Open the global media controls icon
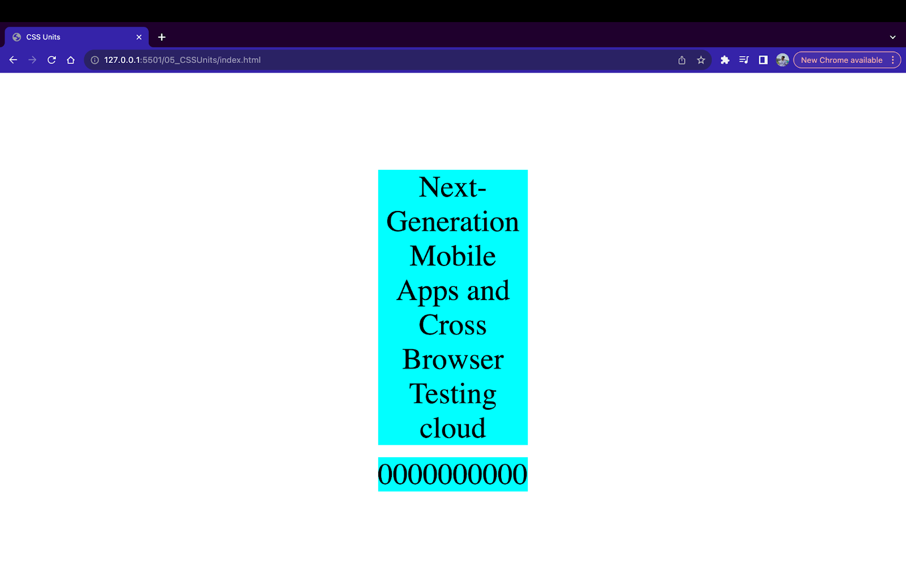The width and height of the screenshot is (906, 588). (x=744, y=59)
